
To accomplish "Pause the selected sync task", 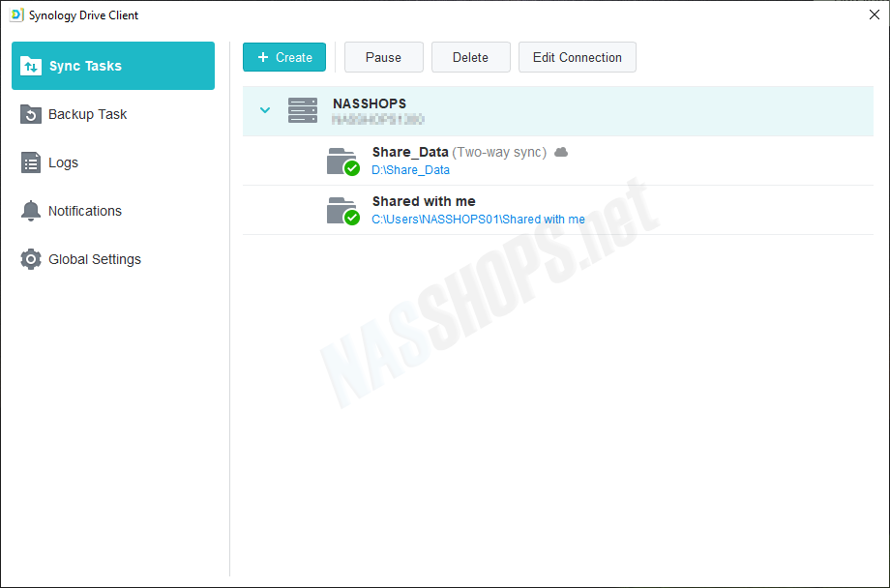I will click(384, 57).
